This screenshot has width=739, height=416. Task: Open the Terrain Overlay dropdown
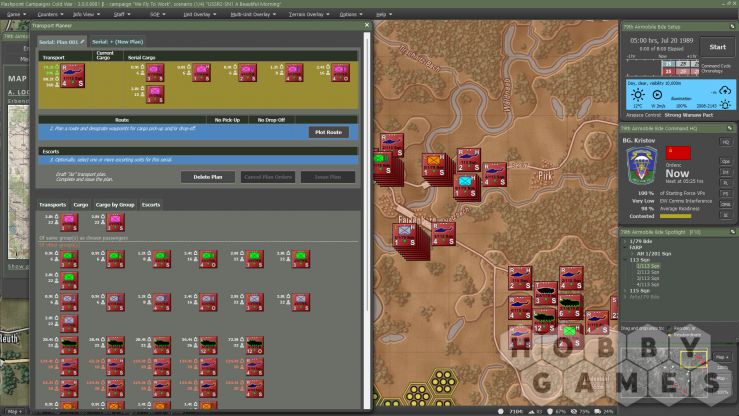tap(309, 14)
